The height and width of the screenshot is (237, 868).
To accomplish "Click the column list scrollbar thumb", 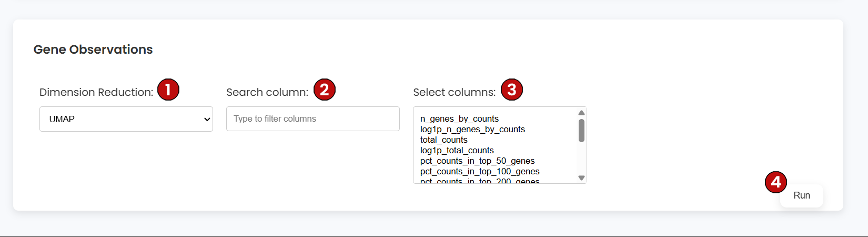I will pos(581,131).
